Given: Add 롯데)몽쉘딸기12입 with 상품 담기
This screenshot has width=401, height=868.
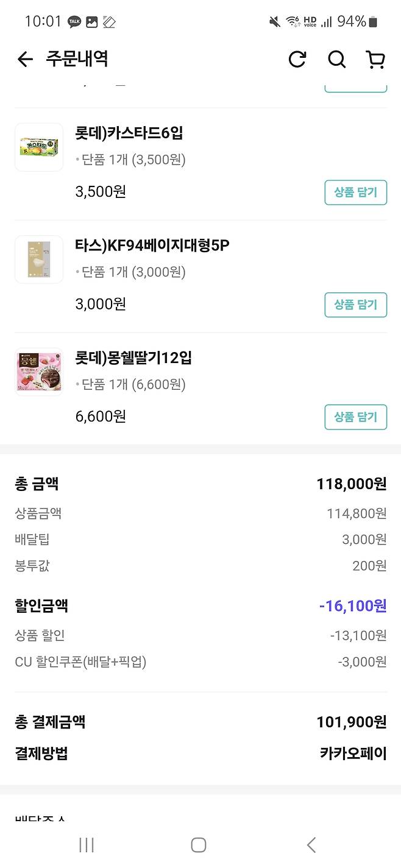Looking at the screenshot, I should coord(355,417).
